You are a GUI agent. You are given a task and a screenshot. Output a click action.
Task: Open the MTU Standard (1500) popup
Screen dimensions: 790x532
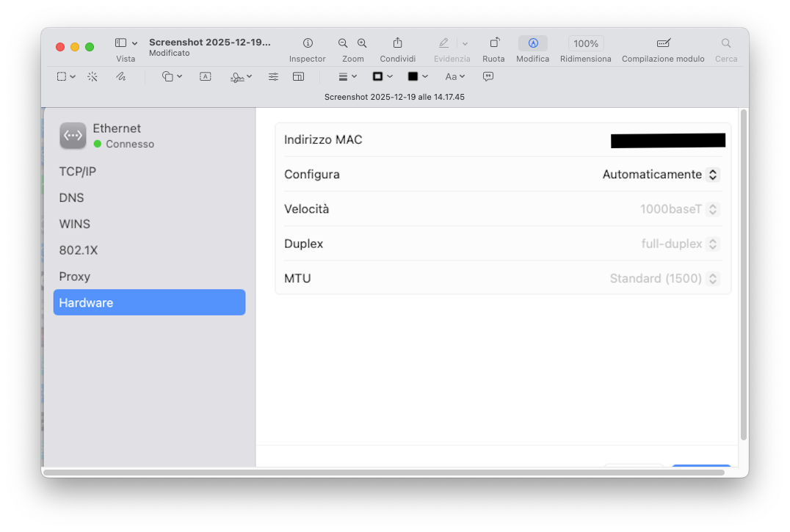tap(664, 279)
